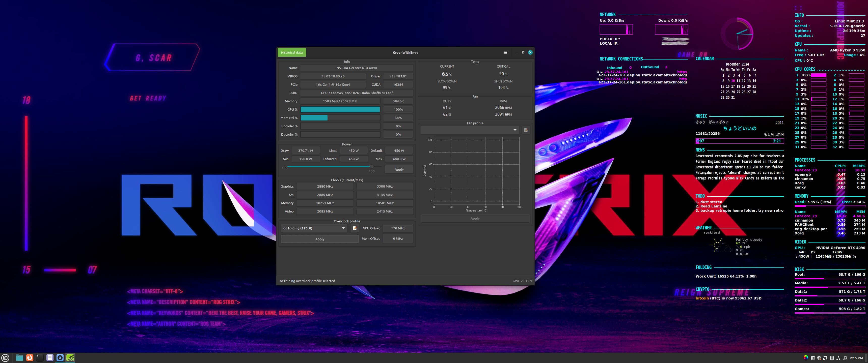
Task: Launch the terminal from the taskbar
Action: pos(40,358)
